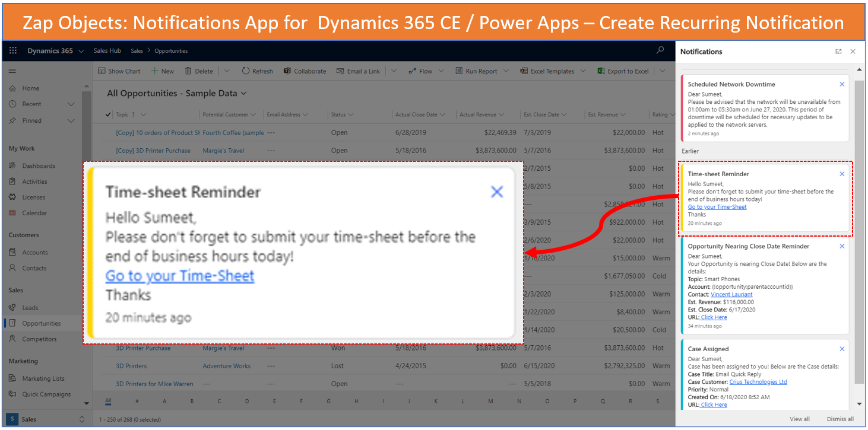Viewport: 868px width, 430px height.
Task: Click the notifications panel scrollbar down arrow
Action: click(x=860, y=404)
